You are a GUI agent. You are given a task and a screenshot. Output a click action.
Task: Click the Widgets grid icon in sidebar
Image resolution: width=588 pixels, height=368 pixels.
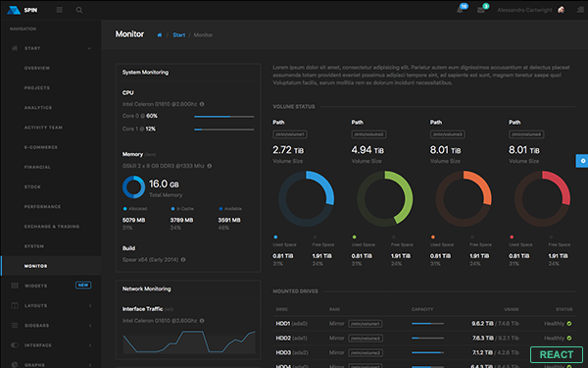click(15, 286)
